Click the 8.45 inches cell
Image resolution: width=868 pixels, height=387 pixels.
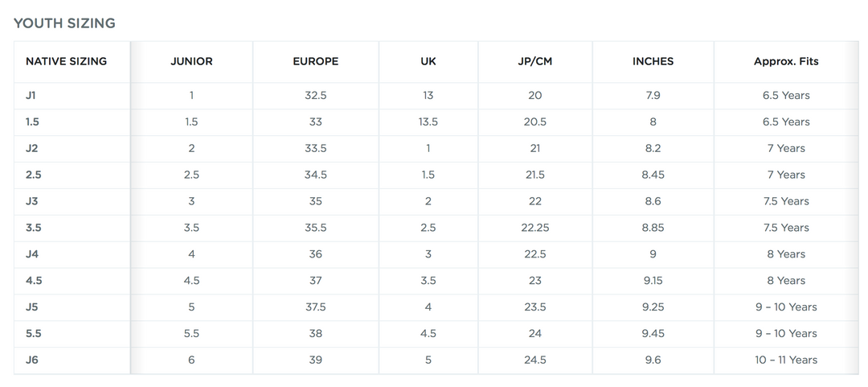click(x=653, y=175)
